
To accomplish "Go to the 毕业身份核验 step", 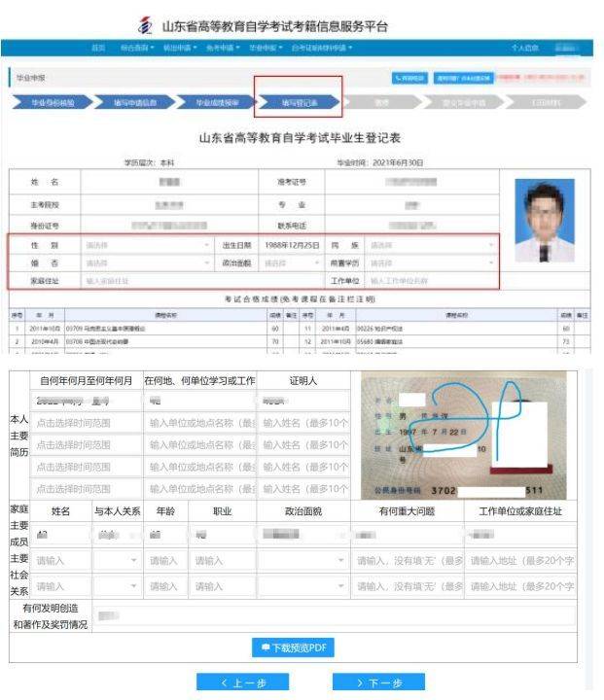I will 53,103.
